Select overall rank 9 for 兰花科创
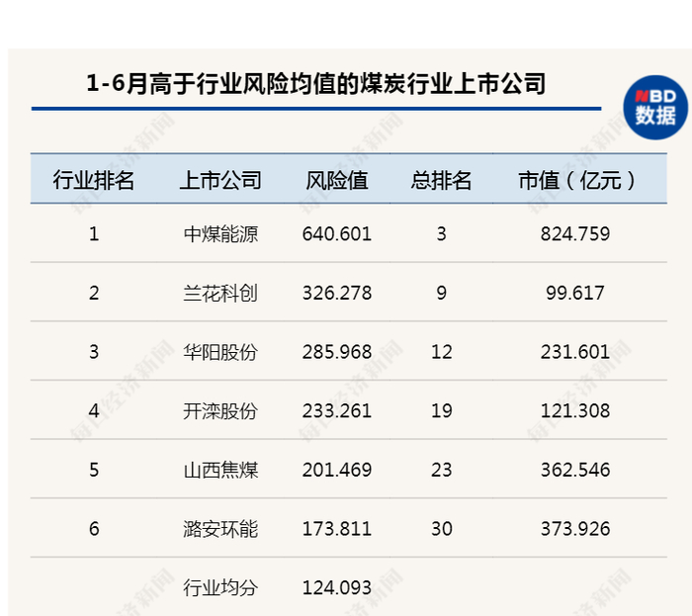 [x=441, y=293]
